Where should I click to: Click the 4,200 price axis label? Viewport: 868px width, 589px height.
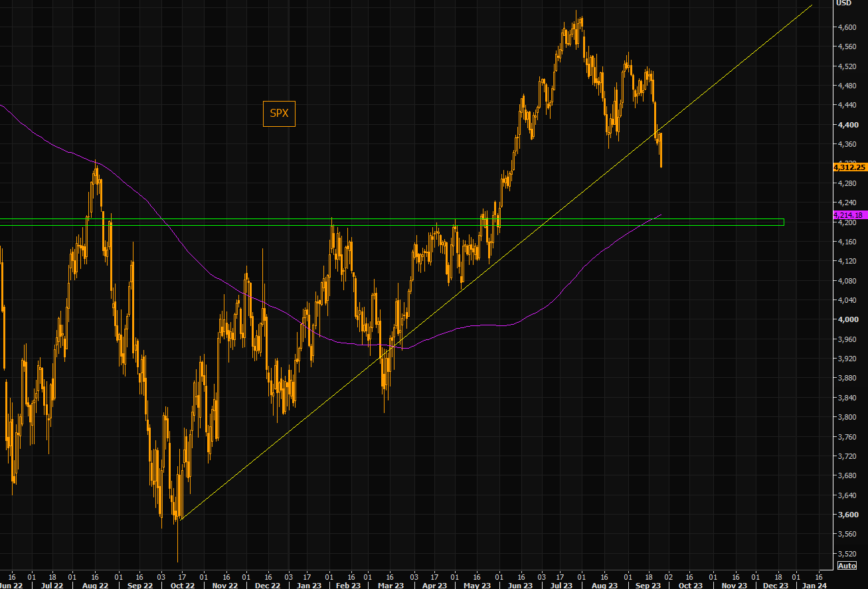(847, 223)
